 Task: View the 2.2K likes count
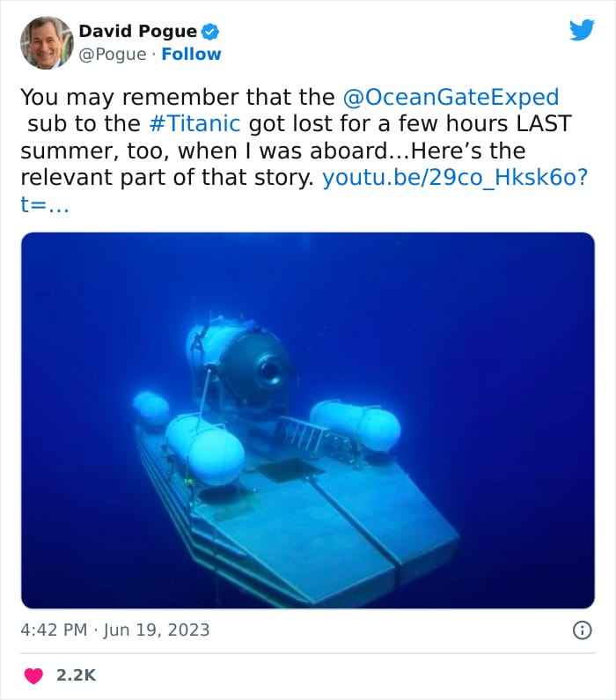coord(76,675)
